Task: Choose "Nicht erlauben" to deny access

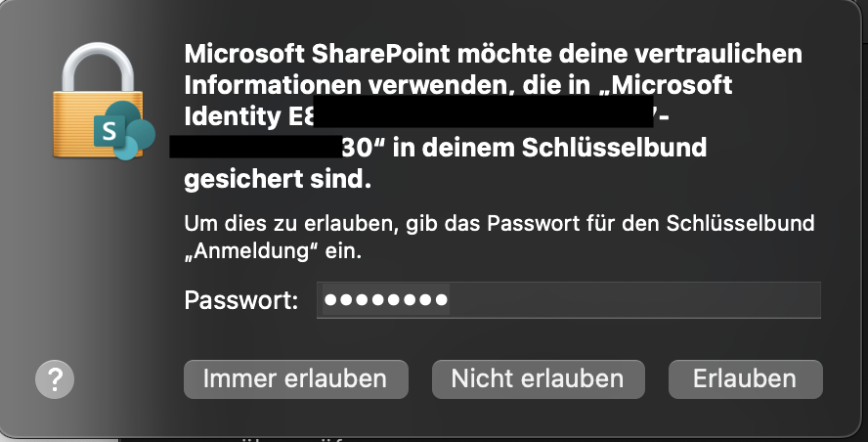Action: click(537, 378)
